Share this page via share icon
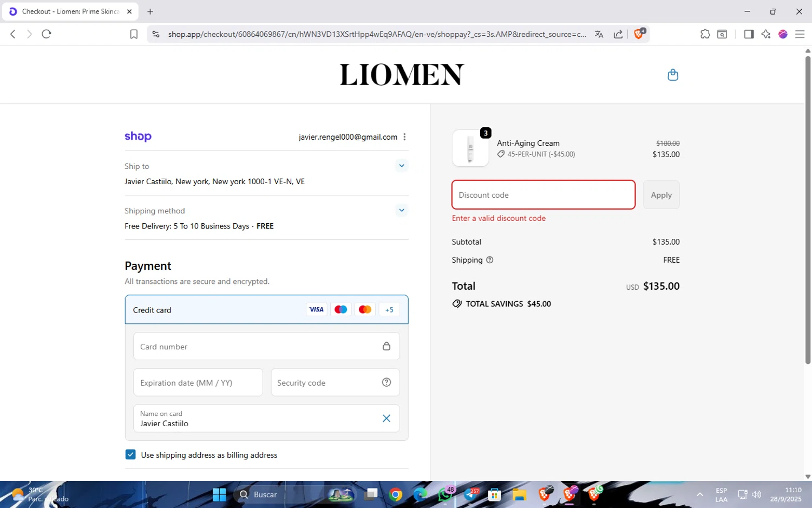The image size is (812, 508). [618, 34]
